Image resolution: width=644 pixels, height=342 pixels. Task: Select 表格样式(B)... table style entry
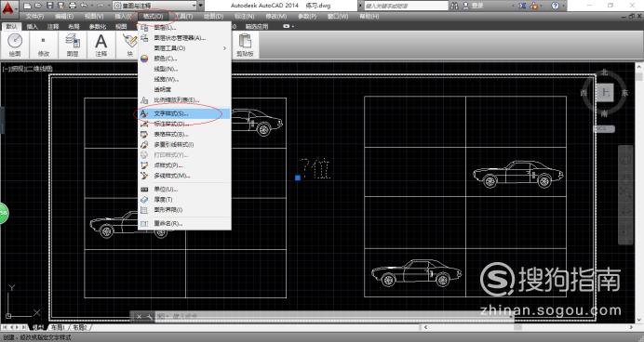pos(185,134)
